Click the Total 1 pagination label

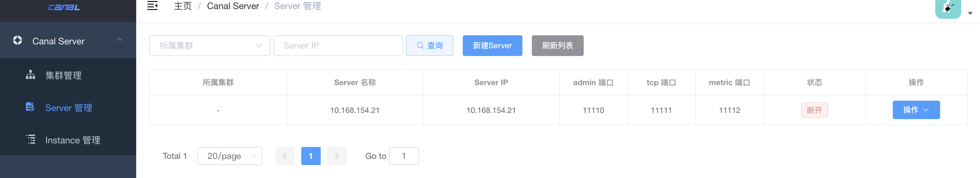174,156
